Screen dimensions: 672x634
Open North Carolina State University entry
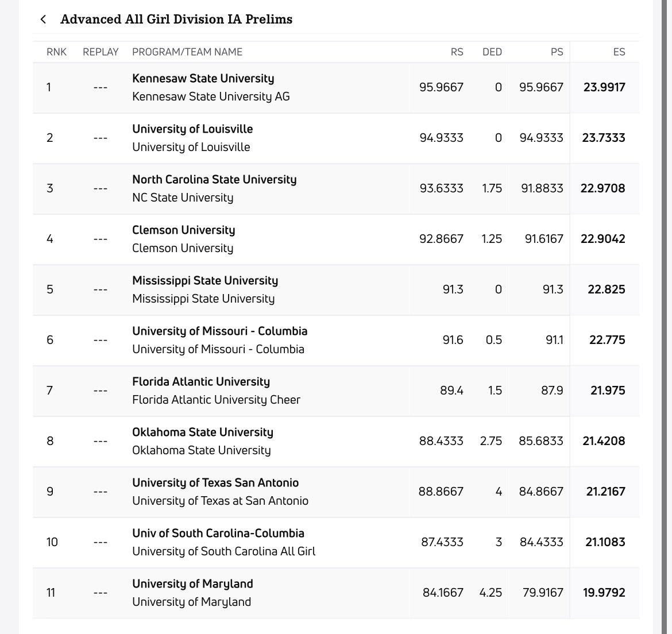(214, 180)
